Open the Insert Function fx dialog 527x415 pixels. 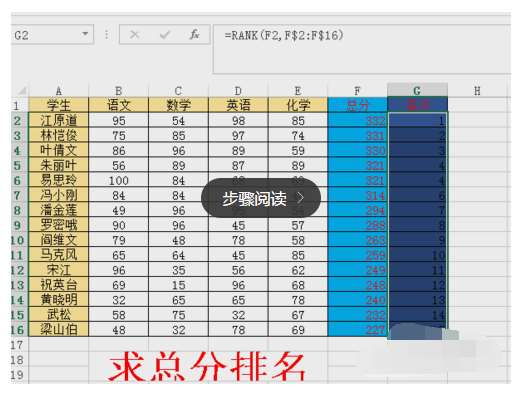194,34
